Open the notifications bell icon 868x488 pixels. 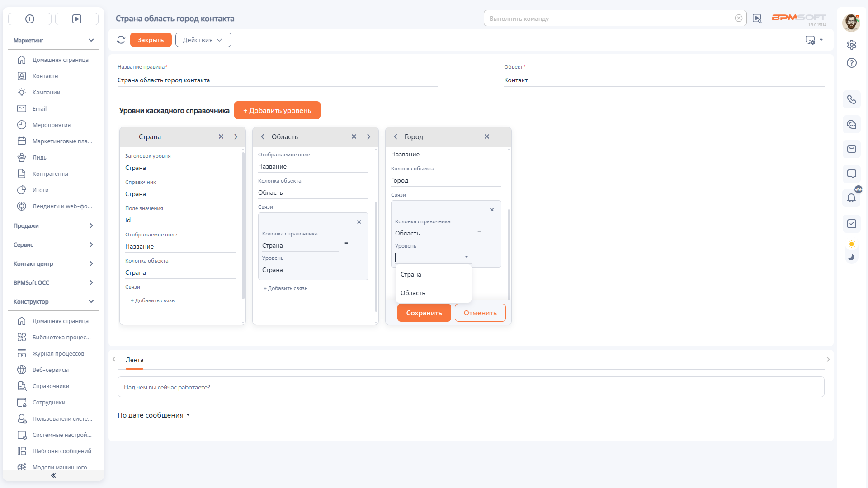pos(851,198)
